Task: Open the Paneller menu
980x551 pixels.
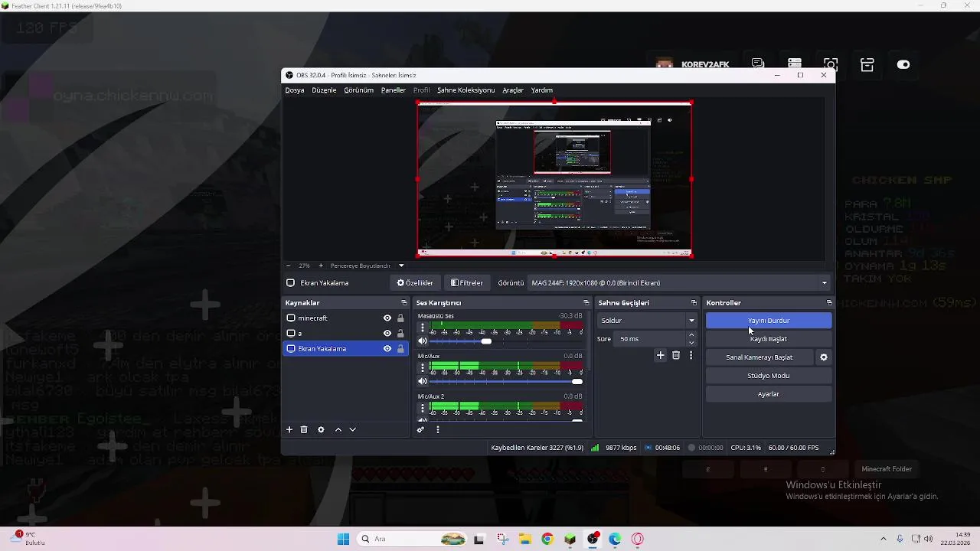Action: 394,90
